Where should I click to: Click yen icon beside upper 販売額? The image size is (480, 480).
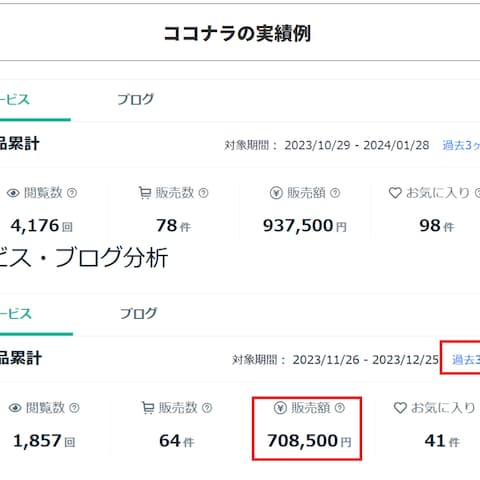[x=276, y=193]
